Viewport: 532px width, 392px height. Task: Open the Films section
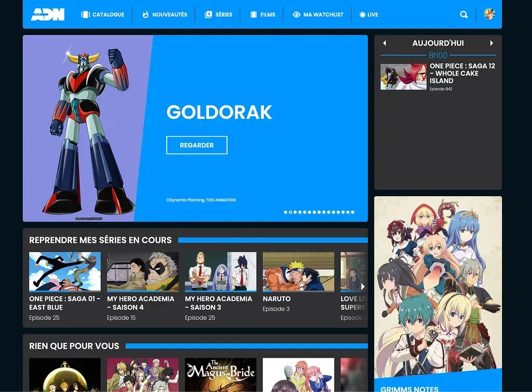pos(262,15)
